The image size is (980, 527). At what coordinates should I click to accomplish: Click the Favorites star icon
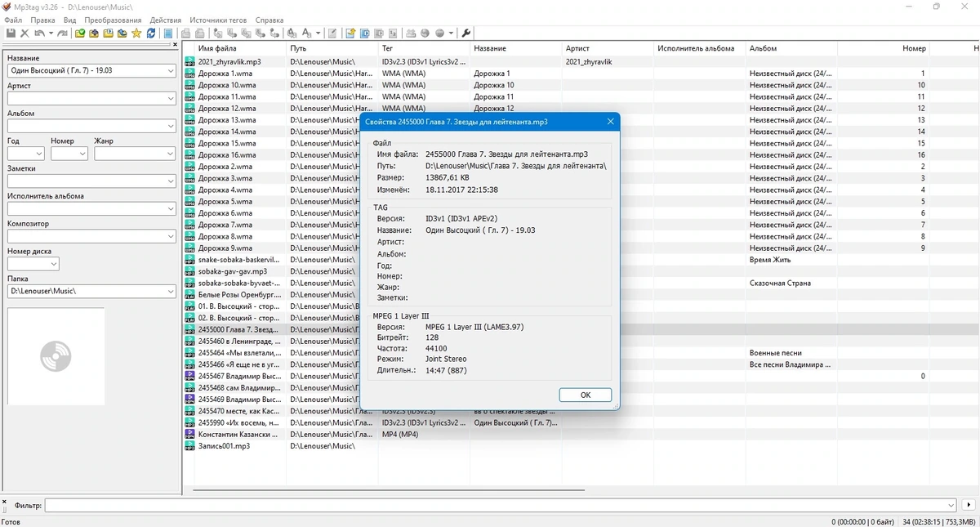pos(136,33)
